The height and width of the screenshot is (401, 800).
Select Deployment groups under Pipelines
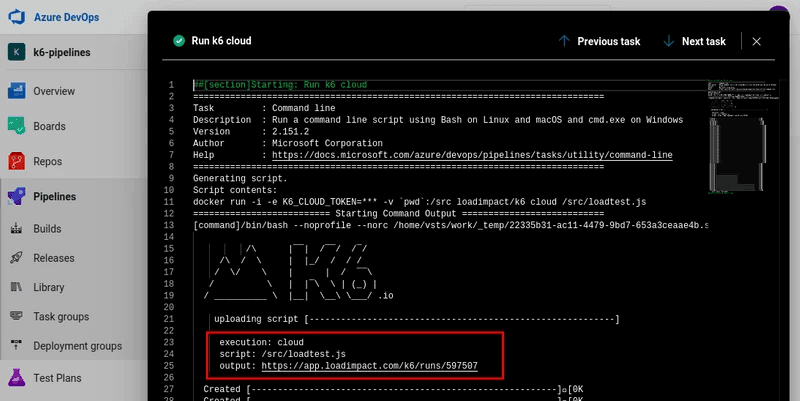[x=78, y=345]
